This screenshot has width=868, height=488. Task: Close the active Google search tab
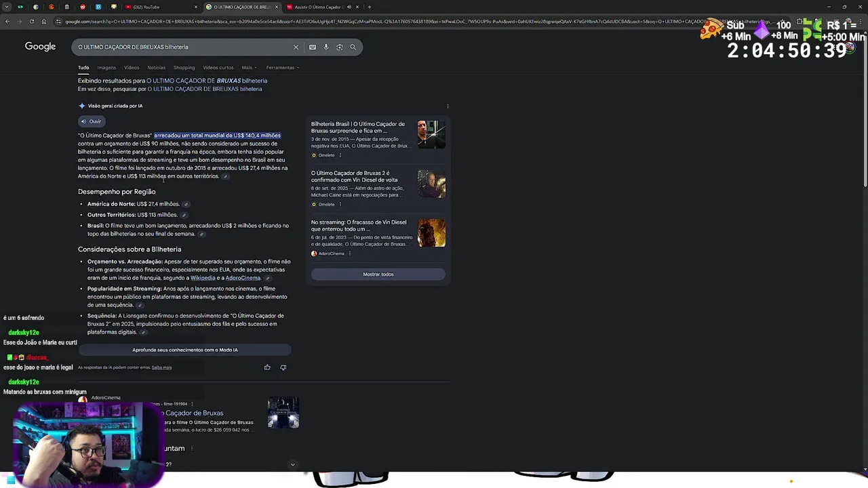(x=276, y=7)
